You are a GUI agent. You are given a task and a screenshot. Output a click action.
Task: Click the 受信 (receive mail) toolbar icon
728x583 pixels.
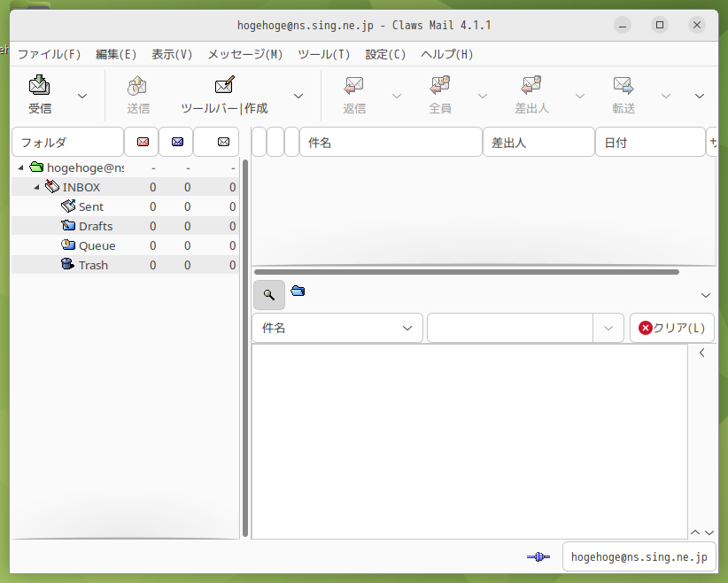(x=40, y=85)
